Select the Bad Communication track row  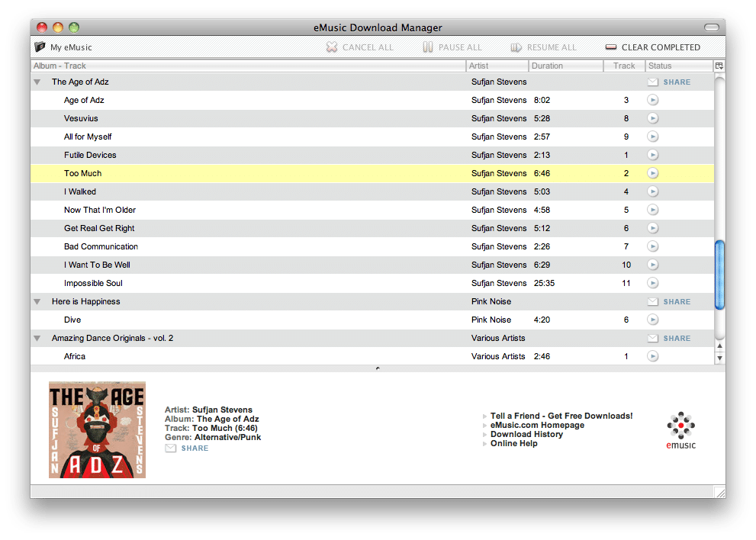(372, 246)
